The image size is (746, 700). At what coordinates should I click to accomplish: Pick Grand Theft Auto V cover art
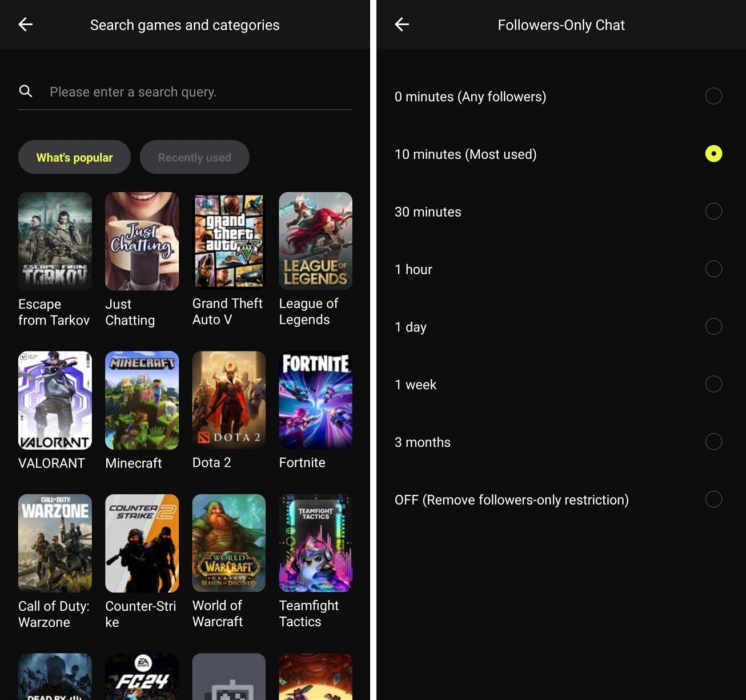tap(228, 241)
